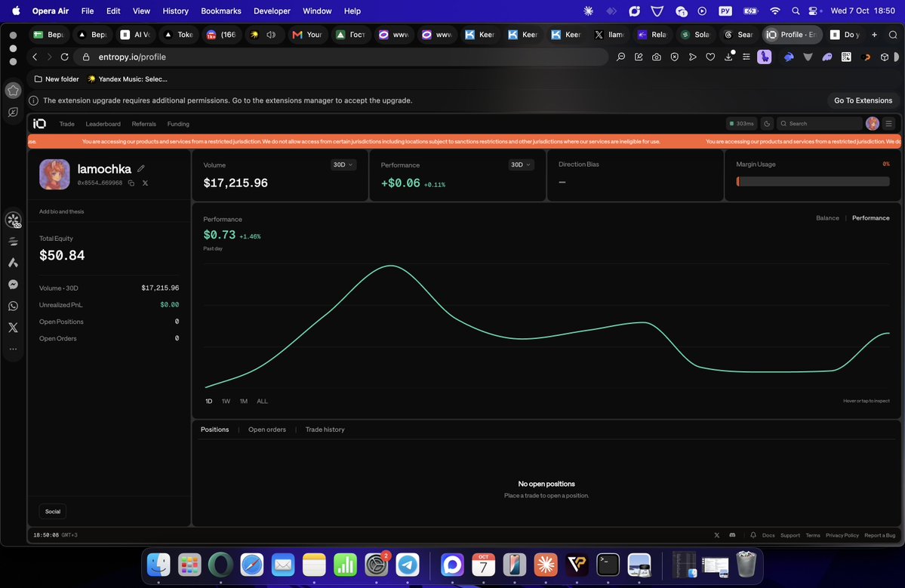Go to the Trade page in site nav

pos(67,124)
